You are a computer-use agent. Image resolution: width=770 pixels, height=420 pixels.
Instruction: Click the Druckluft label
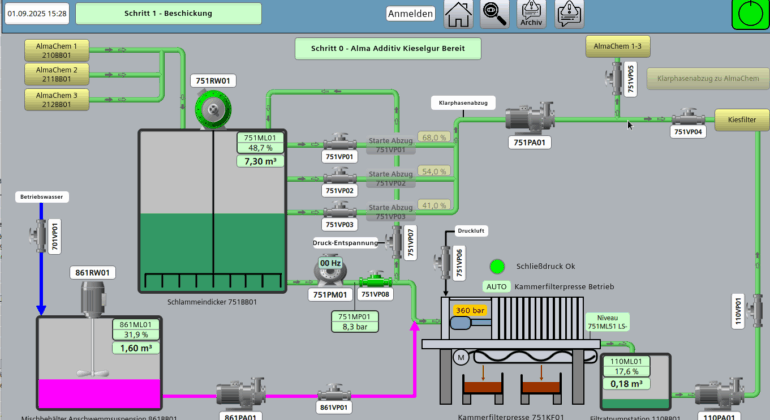(x=471, y=230)
